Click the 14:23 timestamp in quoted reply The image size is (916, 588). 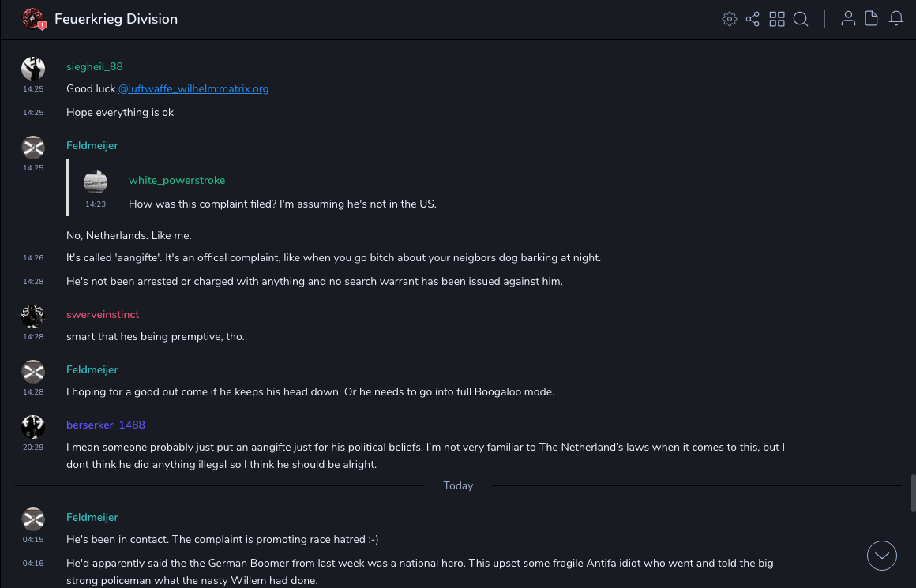[x=96, y=204]
